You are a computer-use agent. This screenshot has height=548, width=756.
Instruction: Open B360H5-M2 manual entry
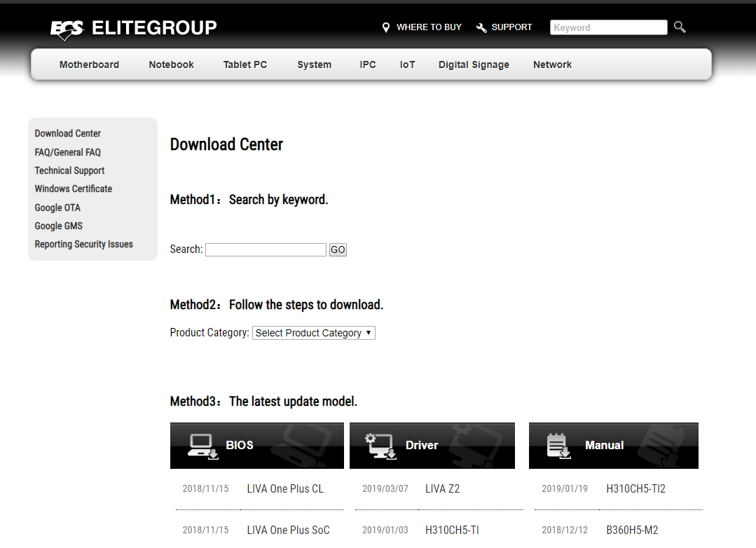click(x=631, y=530)
